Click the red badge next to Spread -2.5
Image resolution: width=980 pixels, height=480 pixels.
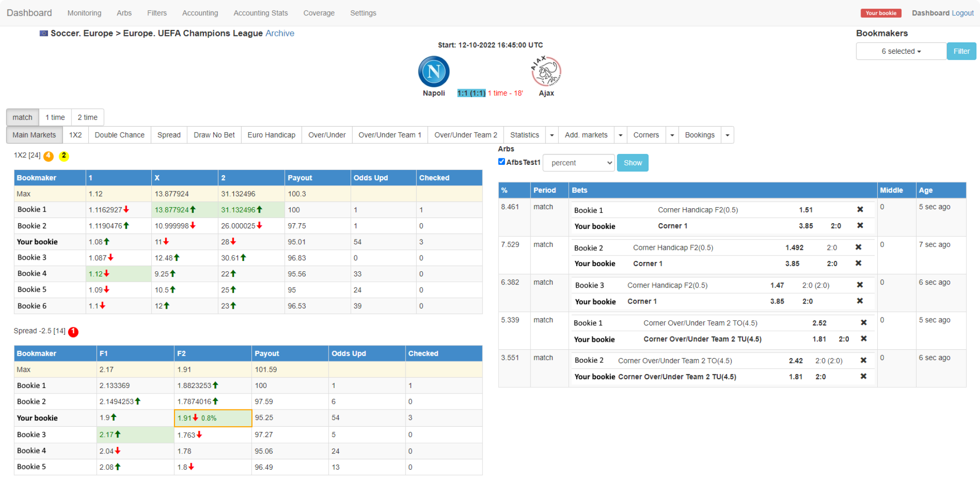(x=73, y=332)
